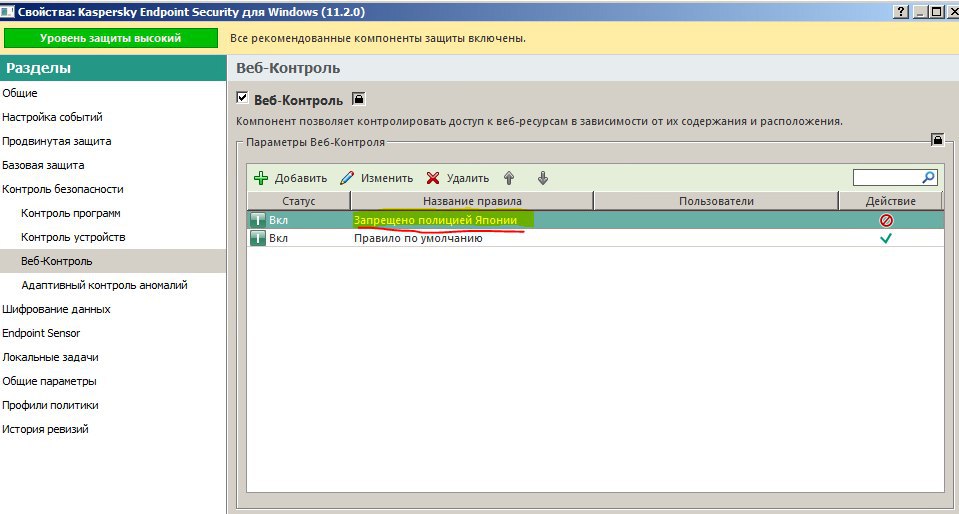
Task: Click the green Уровень защиты высокий indicator
Action: [111, 38]
